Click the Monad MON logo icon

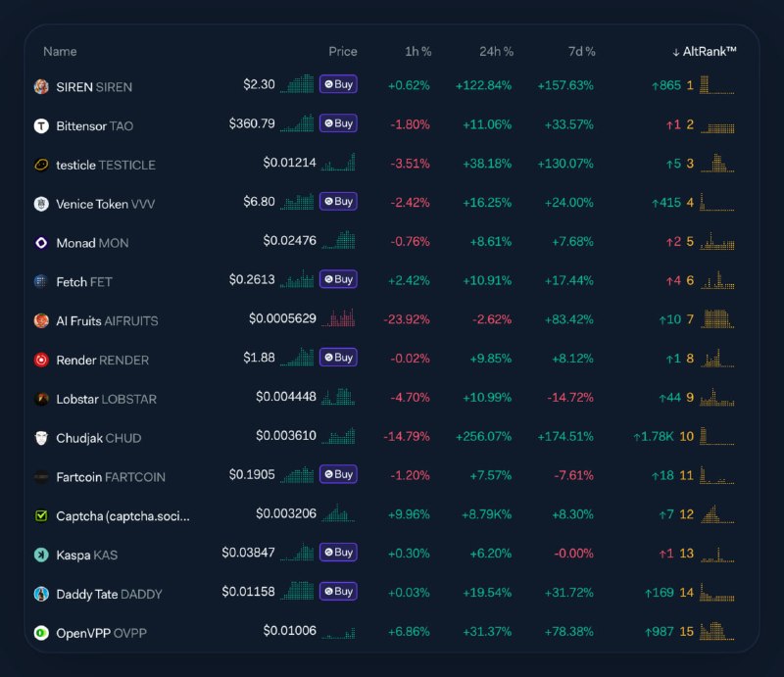pos(41,243)
